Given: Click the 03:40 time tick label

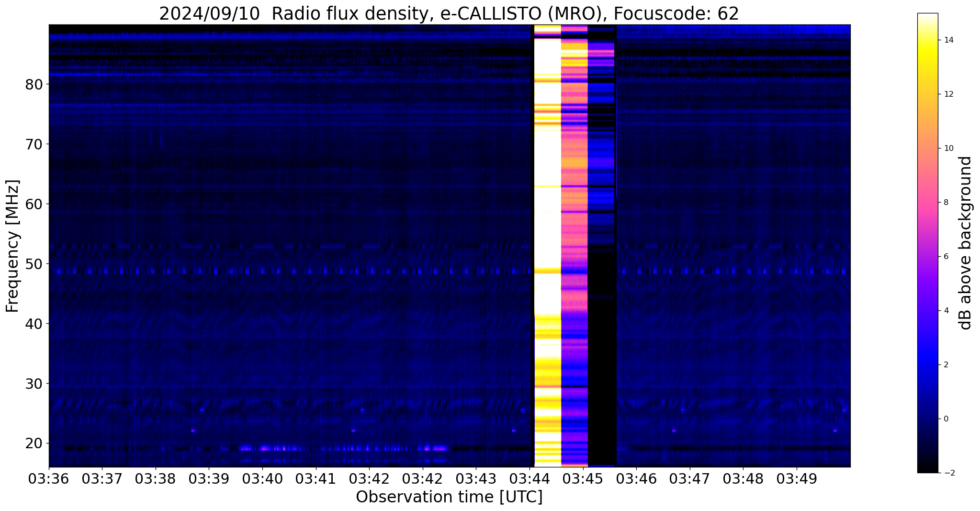Looking at the screenshot, I should (262, 478).
